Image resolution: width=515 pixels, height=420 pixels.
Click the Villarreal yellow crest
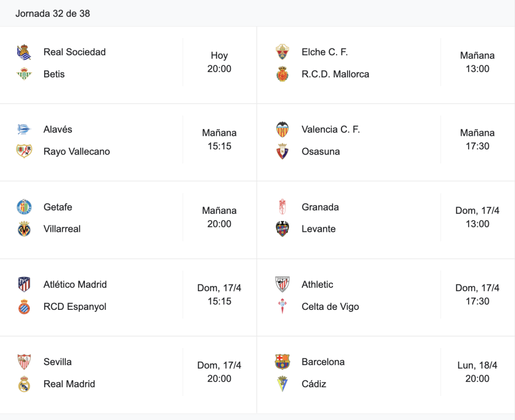tap(24, 229)
